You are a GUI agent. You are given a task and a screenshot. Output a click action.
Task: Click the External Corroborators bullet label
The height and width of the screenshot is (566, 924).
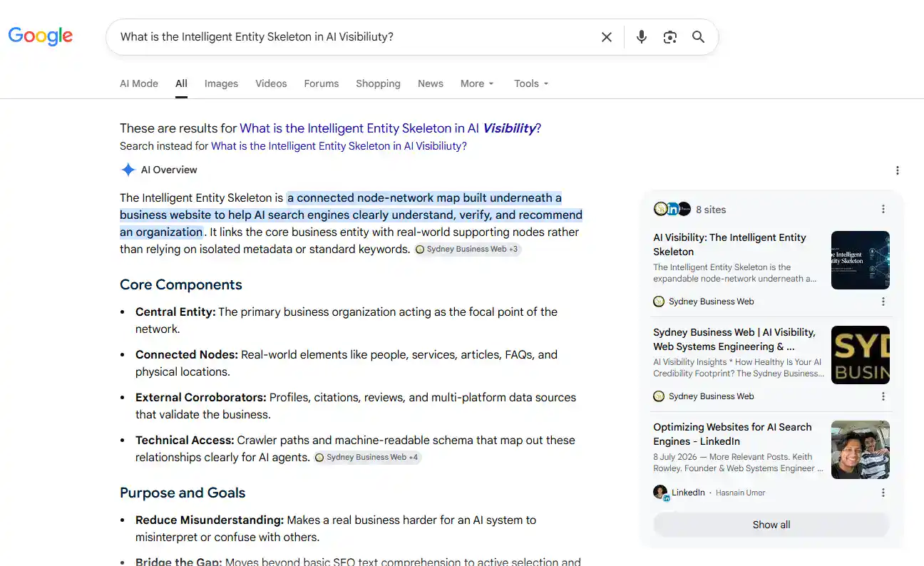201,397
